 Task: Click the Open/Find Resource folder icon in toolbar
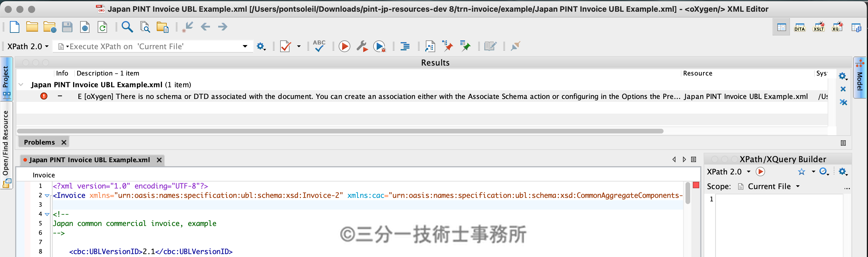[162, 27]
